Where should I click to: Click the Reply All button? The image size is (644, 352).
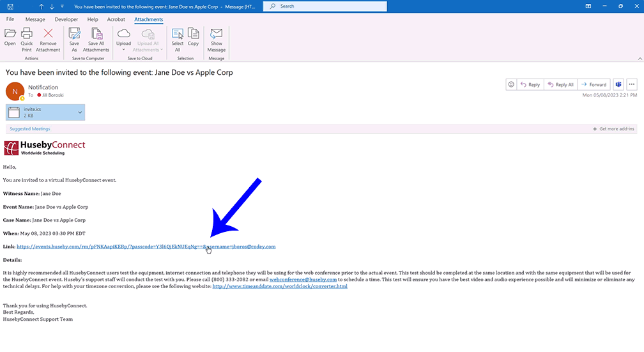(x=561, y=84)
